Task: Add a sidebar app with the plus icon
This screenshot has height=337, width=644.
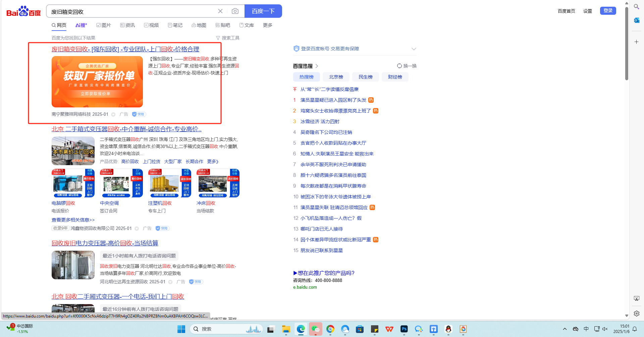Action: coord(636,42)
